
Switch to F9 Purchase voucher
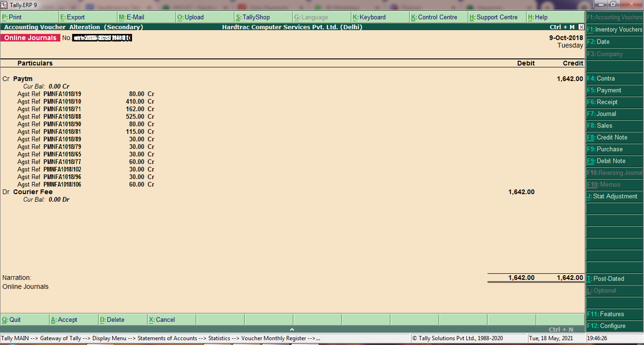(x=614, y=149)
